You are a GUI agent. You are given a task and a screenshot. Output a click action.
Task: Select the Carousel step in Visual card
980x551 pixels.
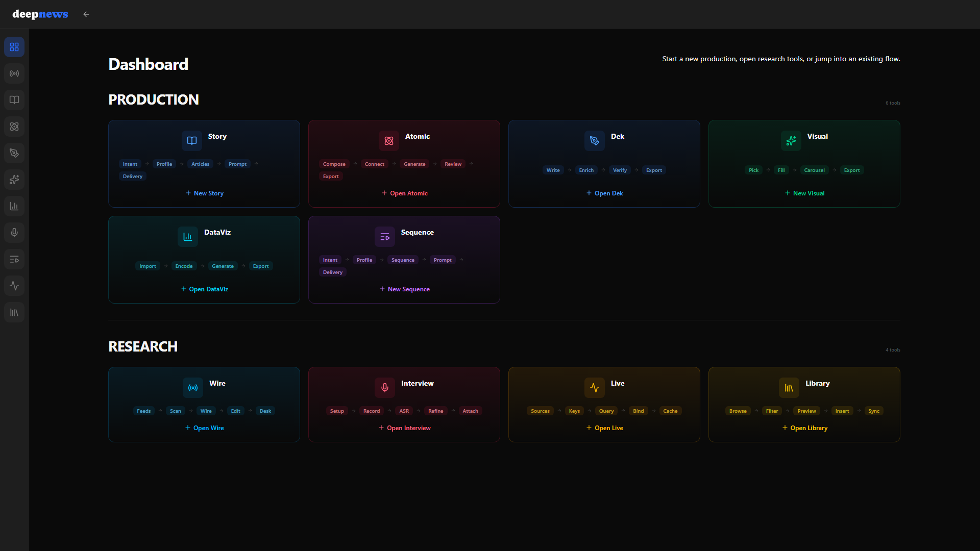pos(814,170)
